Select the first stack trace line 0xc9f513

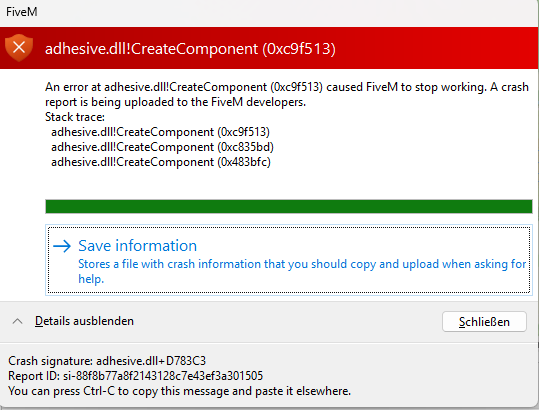161,132
